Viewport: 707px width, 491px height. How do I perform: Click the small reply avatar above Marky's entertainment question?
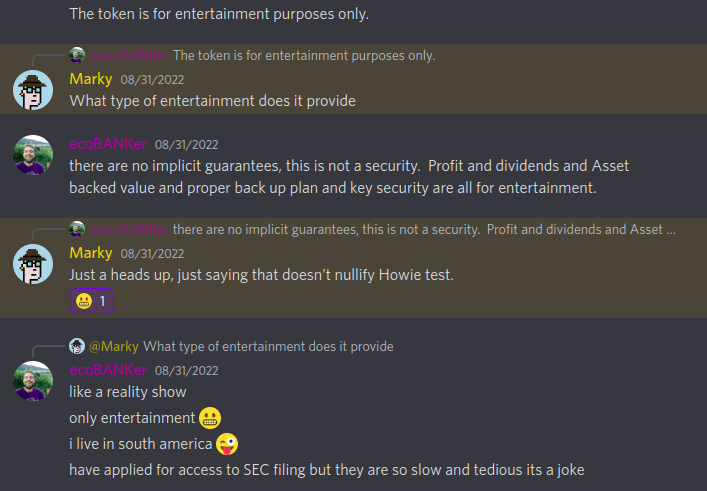pyautogui.click(x=77, y=55)
